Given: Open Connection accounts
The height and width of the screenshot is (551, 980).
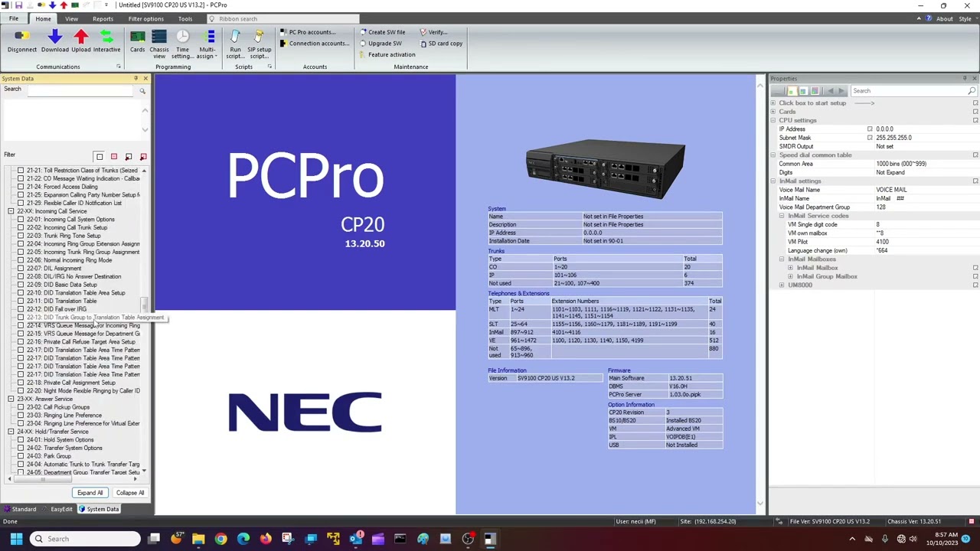Looking at the screenshot, I should 314,44.
